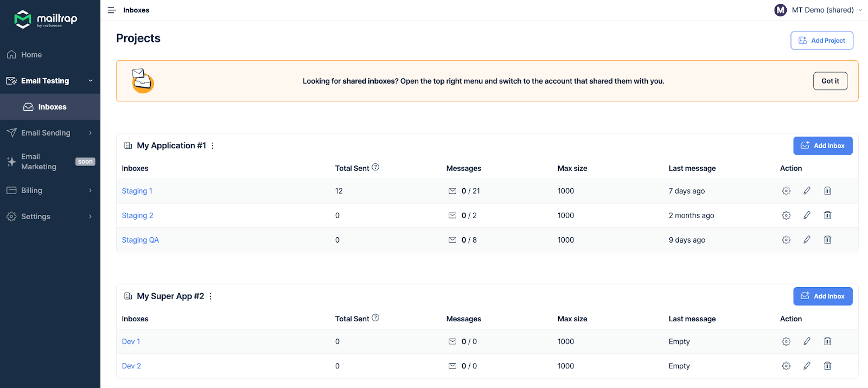Open settings gear for Dev 2 inbox
Viewport: 868px width, 388px height.
pyautogui.click(x=786, y=366)
